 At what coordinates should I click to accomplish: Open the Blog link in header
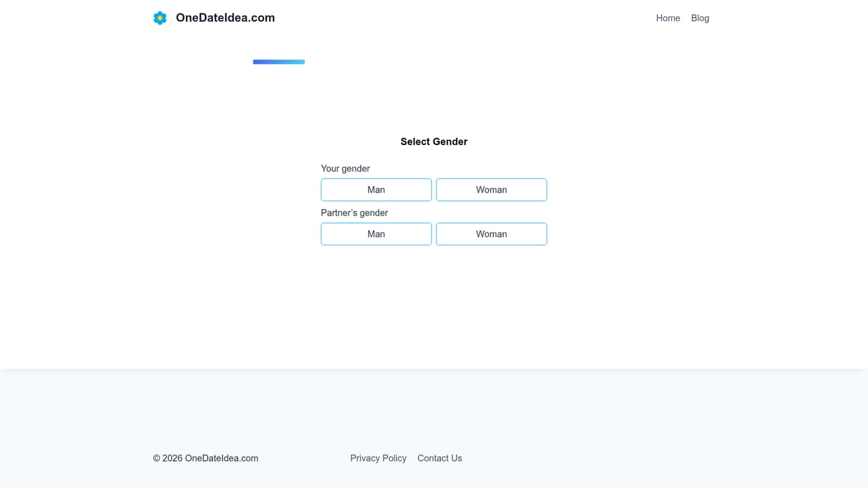click(700, 18)
